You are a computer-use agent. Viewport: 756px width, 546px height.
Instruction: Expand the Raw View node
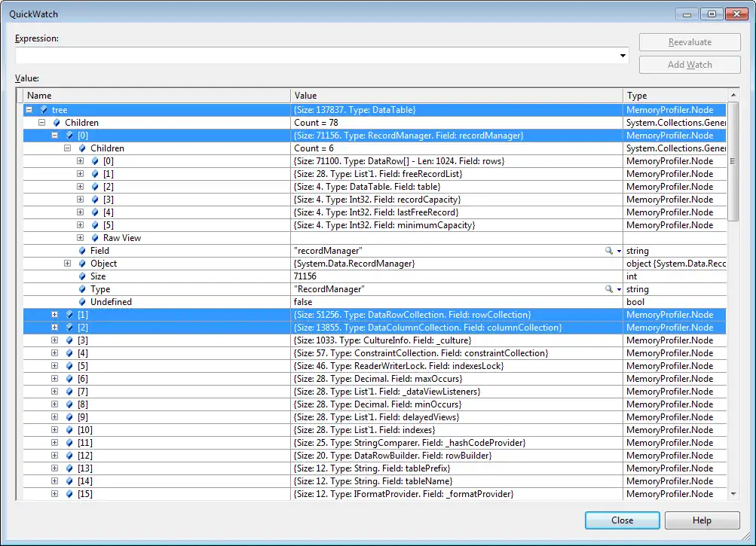tap(80, 237)
